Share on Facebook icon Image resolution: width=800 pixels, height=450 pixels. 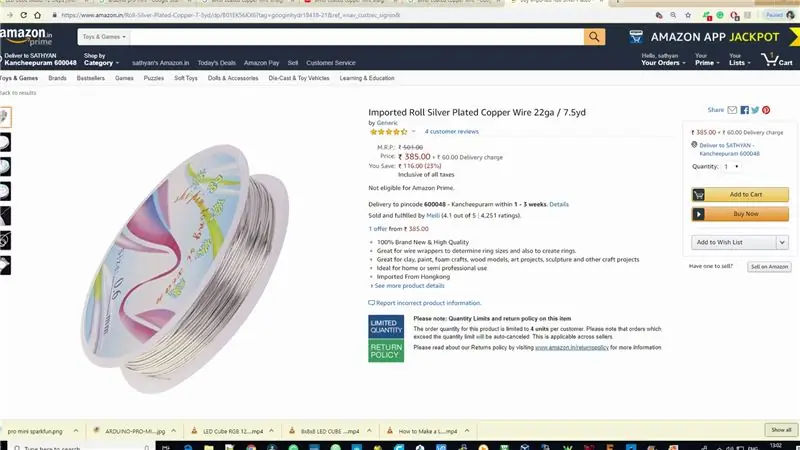click(745, 110)
